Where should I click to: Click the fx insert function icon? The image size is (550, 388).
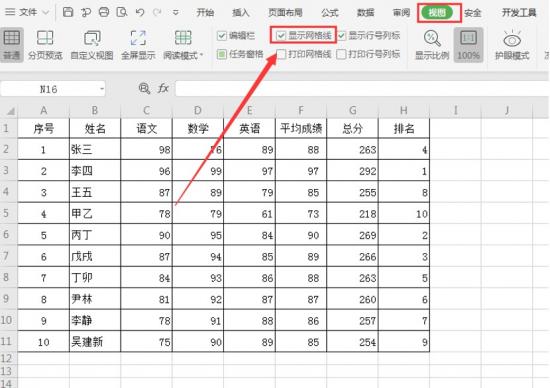pyautogui.click(x=163, y=88)
